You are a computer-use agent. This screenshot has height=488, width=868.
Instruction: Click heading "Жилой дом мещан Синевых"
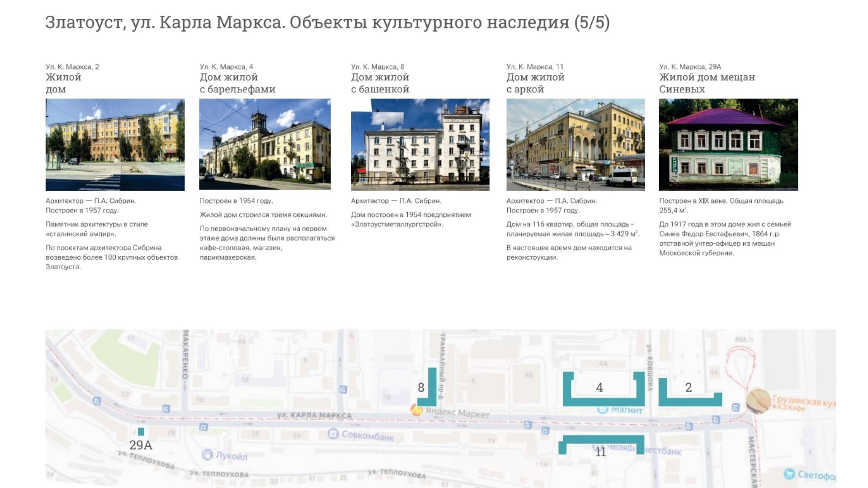[707, 83]
